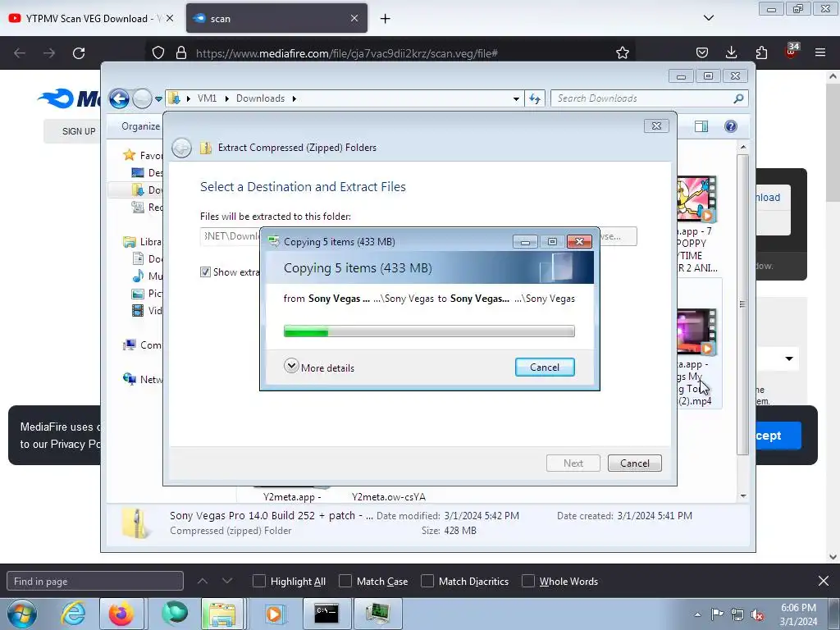840x630 pixels.
Task: Click the site security padlock icon
Action: (181, 53)
